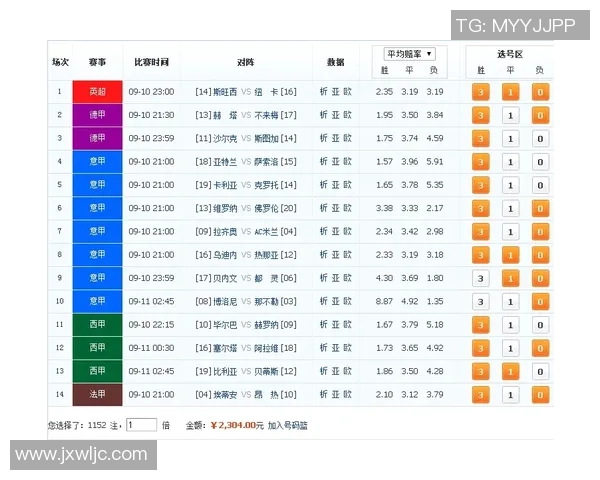This screenshot has width=600, height=480.
Task: Click the 英超 league label in row 1
Action: pyautogui.click(x=98, y=92)
